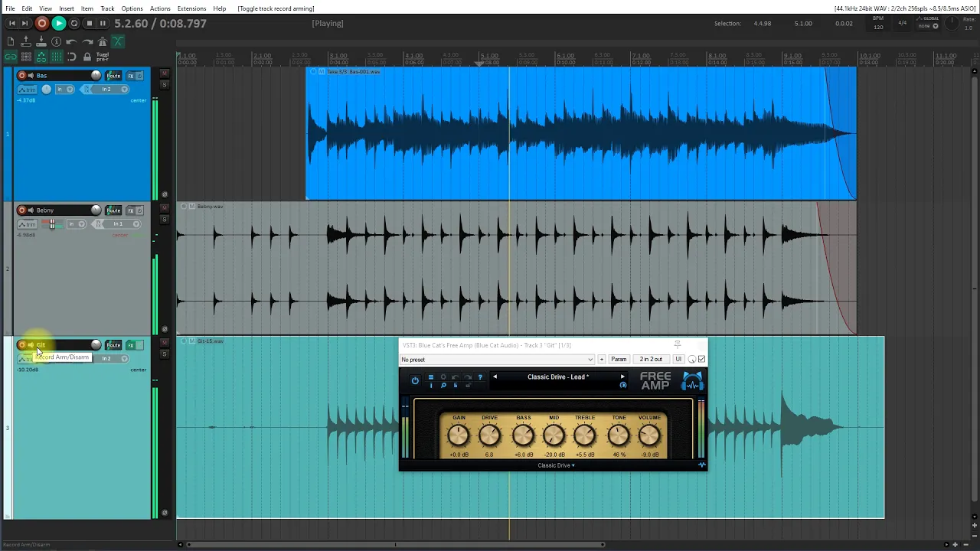Click the red transport Record button
980x551 pixels.
[42, 24]
